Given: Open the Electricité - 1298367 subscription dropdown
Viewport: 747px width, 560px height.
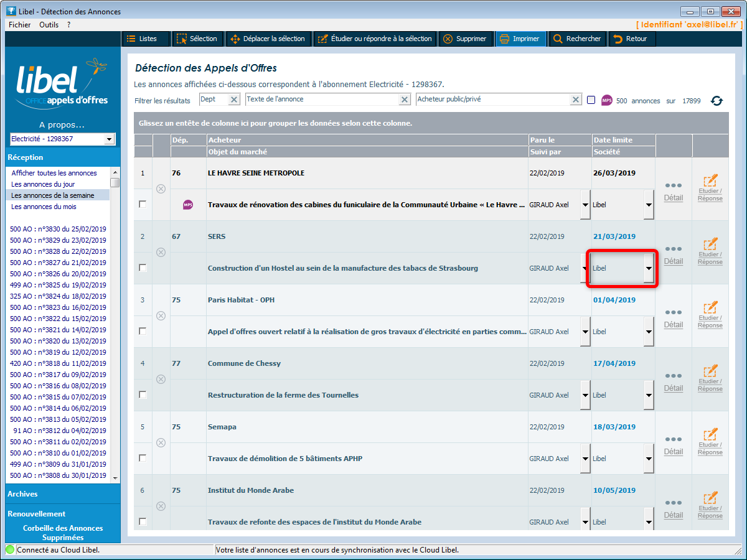Looking at the screenshot, I should point(110,139).
